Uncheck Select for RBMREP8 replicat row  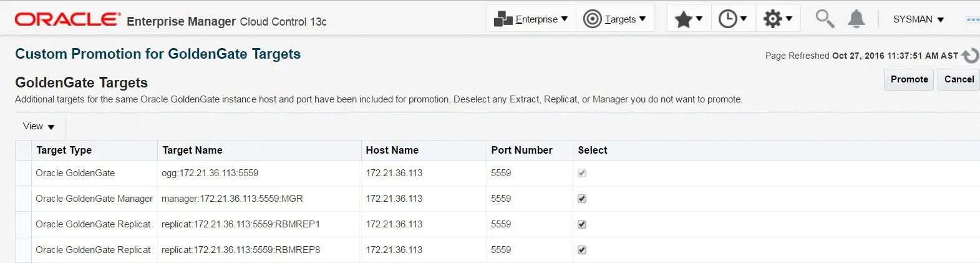[582, 250]
